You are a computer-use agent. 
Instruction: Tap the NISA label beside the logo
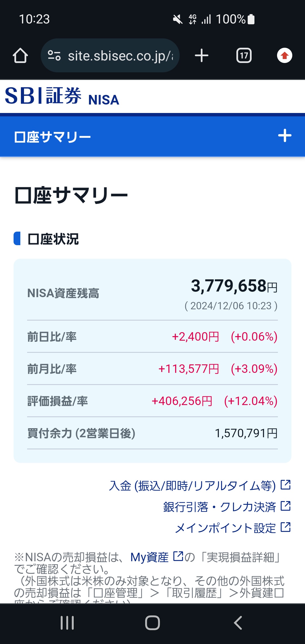pos(104,100)
